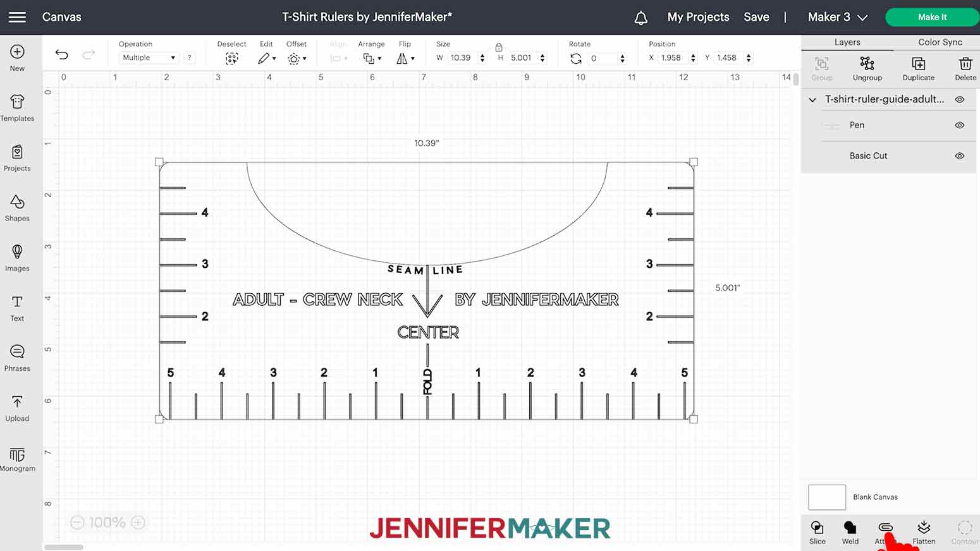Image resolution: width=980 pixels, height=551 pixels.
Task: Switch to the Color Sync tab
Action: [940, 42]
